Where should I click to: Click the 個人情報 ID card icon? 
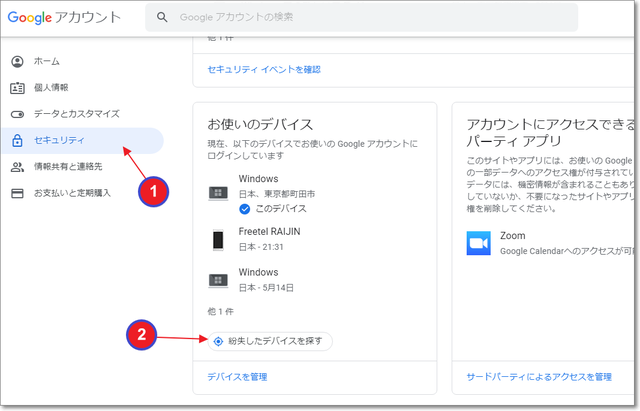17,87
